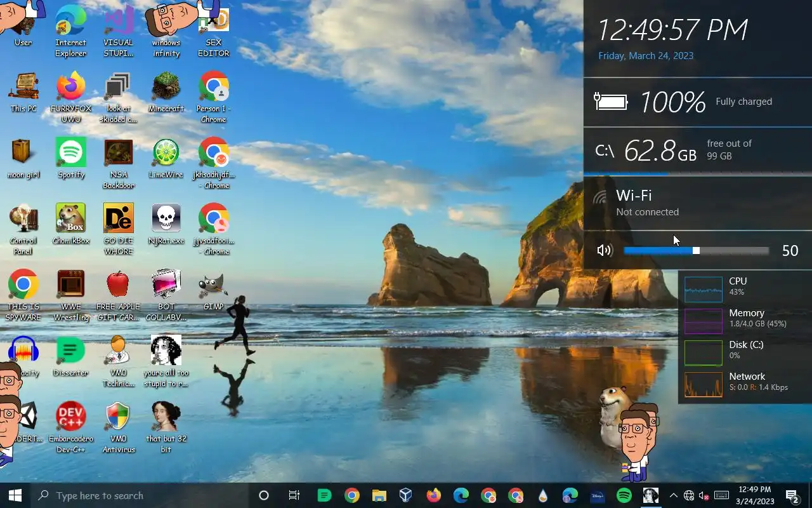Open the Dissenter desktop shortcut
This screenshot has height=508, width=812.
coord(71,357)
